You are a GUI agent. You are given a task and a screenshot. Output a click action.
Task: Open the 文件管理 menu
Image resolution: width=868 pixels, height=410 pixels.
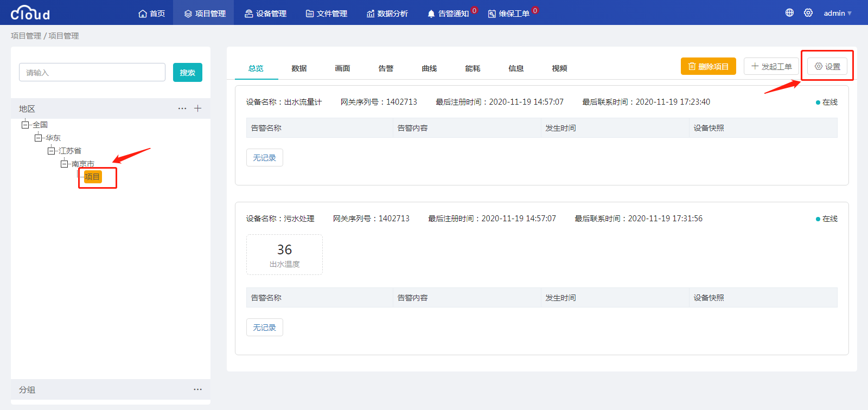(x=326, y=13)
